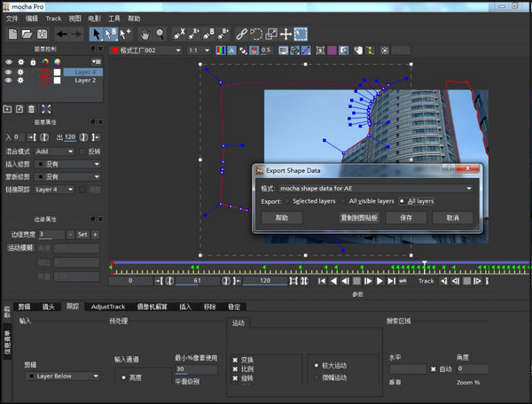Click the Open Project folder icon
The height and width of the screenshot is (404, 532).
pyautogui.click(x=29, y=34)
